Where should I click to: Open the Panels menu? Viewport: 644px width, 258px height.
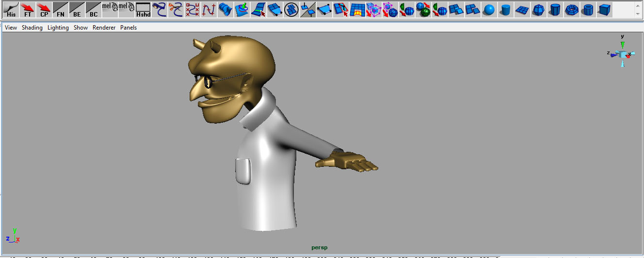point(129,28)
